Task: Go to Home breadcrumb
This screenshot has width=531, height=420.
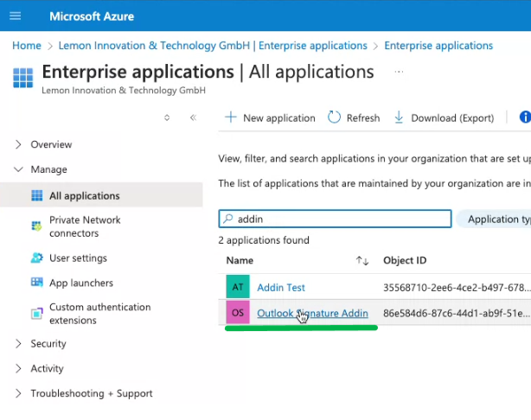Action: pos(27,45)
